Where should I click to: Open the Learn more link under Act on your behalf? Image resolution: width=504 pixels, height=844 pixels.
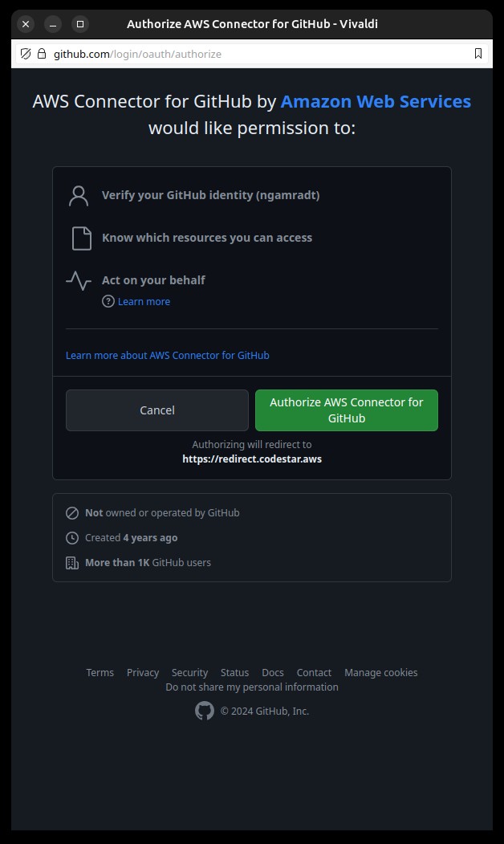144,301
